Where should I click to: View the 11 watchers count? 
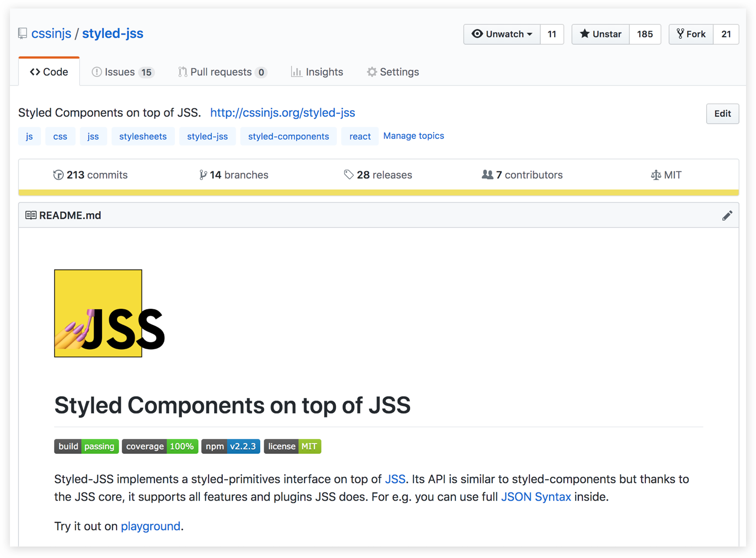(x=552, y=34)
